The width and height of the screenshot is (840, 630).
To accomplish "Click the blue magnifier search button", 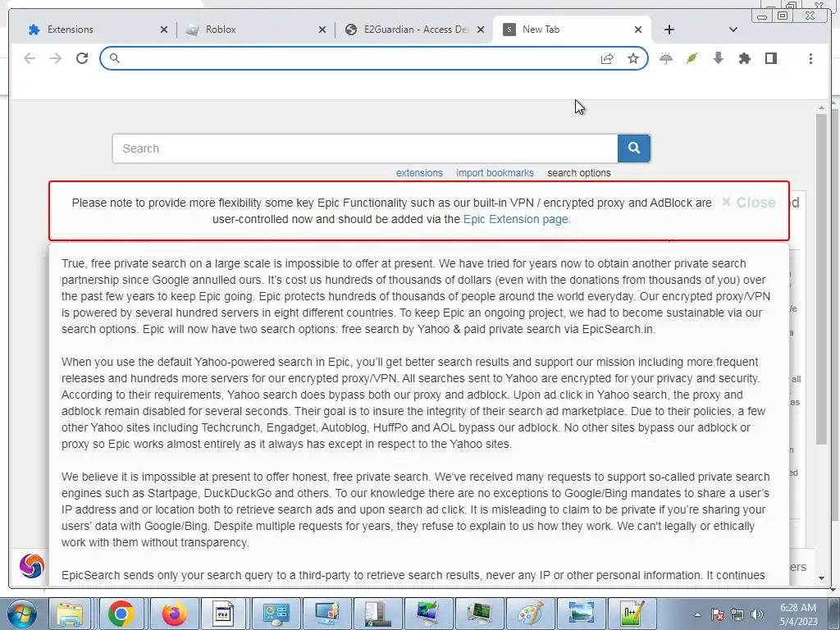I will tap(634, 148).
